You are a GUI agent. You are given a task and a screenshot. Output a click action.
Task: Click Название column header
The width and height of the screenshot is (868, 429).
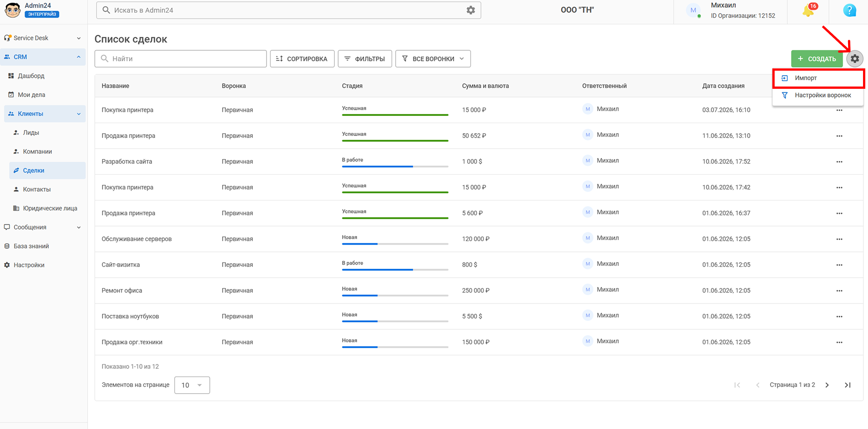[115, 86]
